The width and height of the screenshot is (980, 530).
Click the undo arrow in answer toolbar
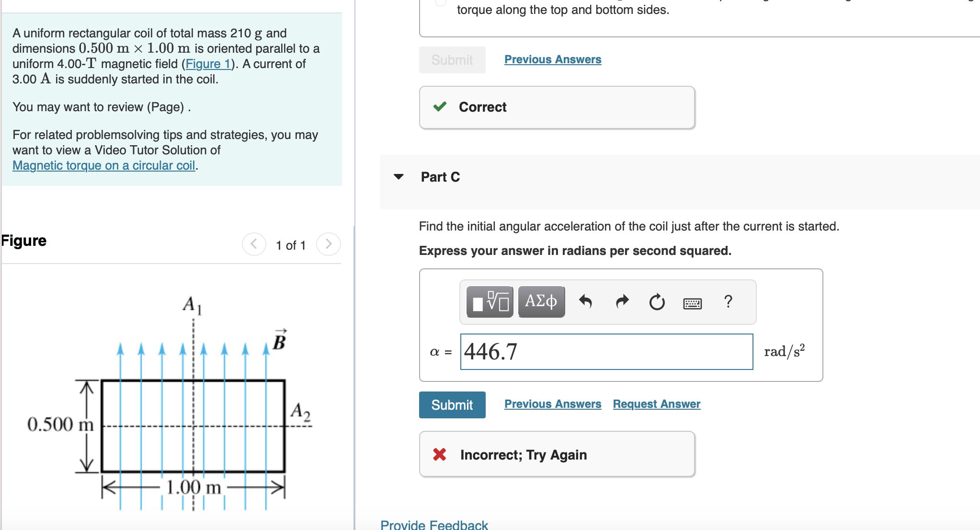coord(585,302)
